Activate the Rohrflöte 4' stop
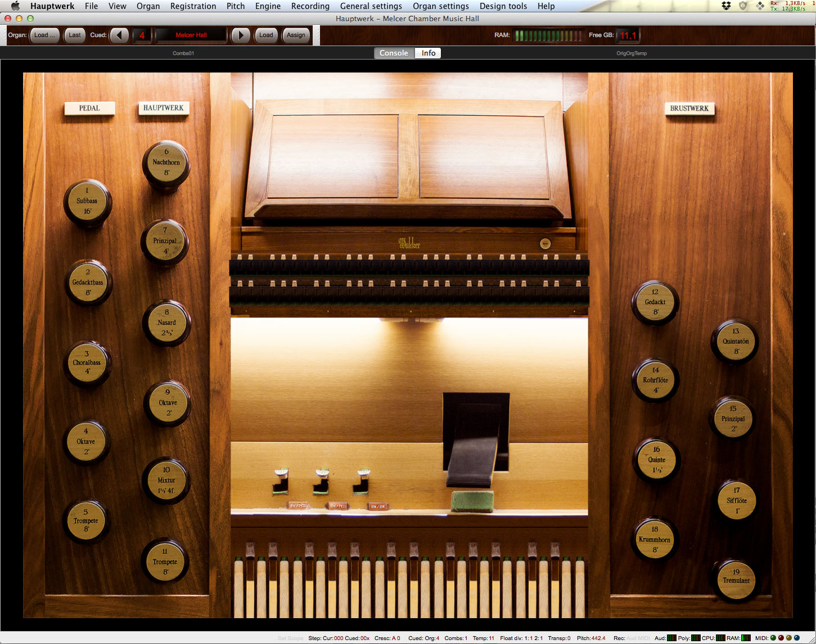816x644 pixels. click(x=654, y=381)
